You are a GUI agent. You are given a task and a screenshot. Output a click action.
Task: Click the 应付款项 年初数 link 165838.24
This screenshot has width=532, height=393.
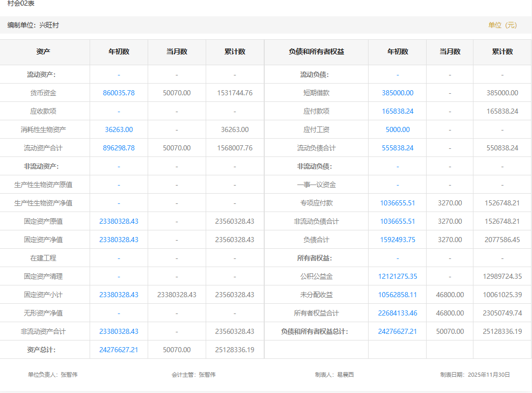tap(397, 111)
